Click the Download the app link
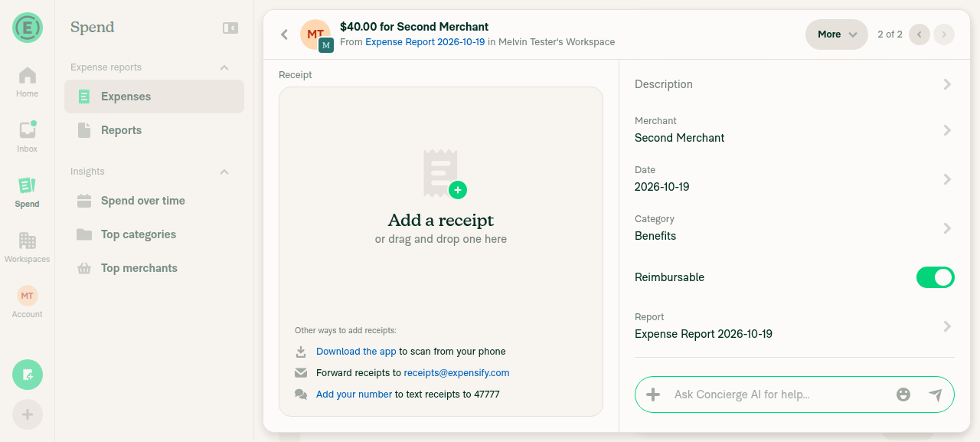This screenshot has height=442, width=980. click(356, 352)
